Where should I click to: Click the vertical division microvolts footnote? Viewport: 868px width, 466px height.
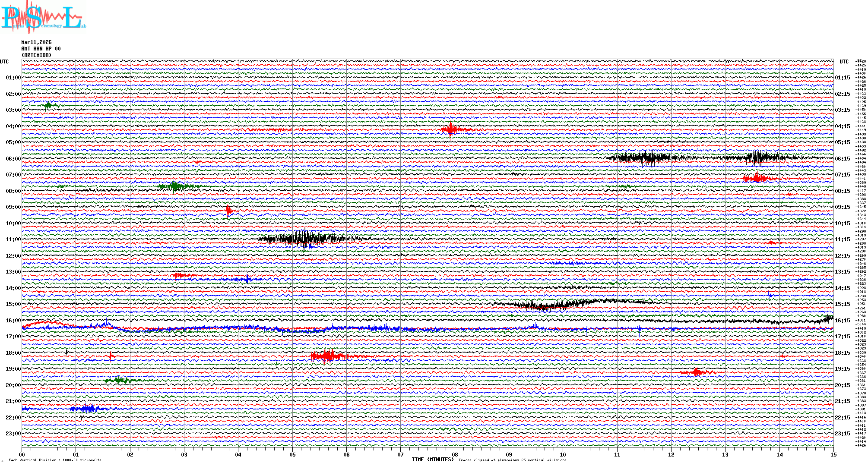tap(55, 460)
